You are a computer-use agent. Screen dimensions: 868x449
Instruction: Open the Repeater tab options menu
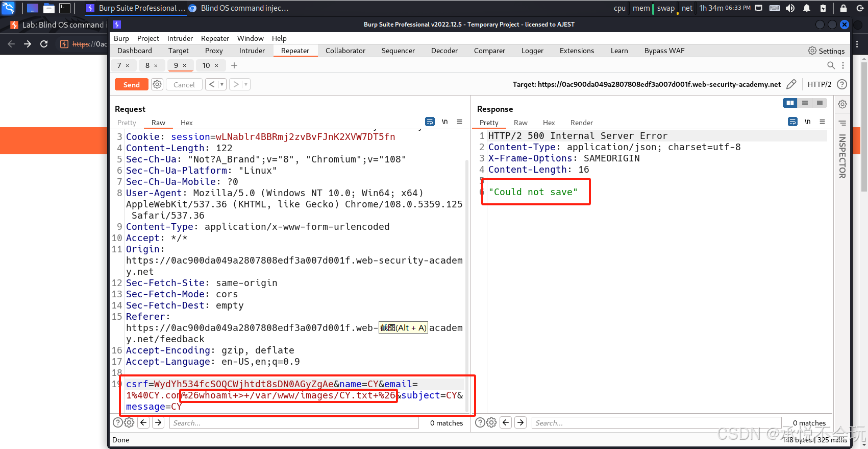click(843, 65)
